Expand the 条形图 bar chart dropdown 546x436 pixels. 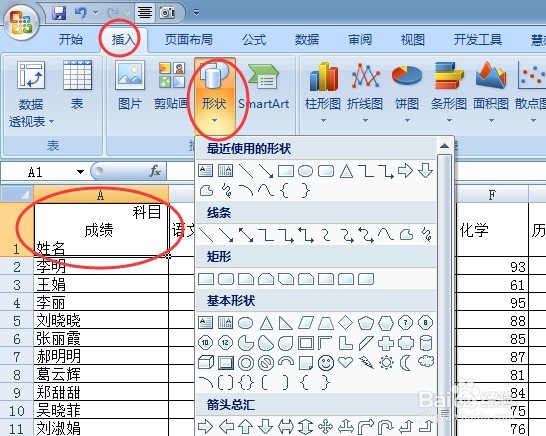click(449, 120)
